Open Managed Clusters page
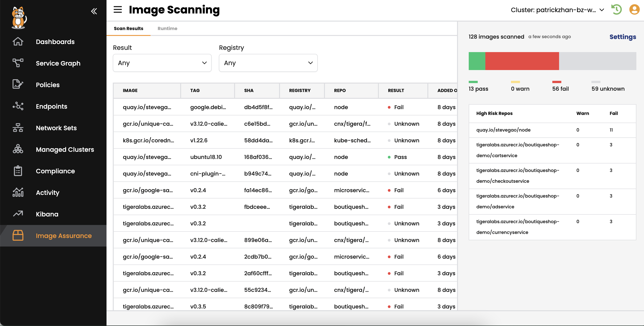The image size is (644, 326). click(65, 149)
